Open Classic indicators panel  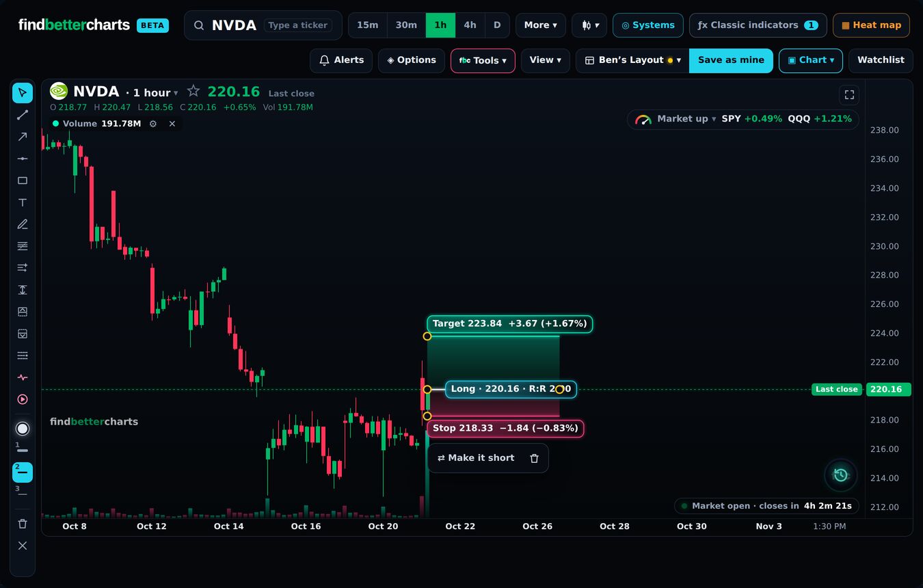click(758, 25)
